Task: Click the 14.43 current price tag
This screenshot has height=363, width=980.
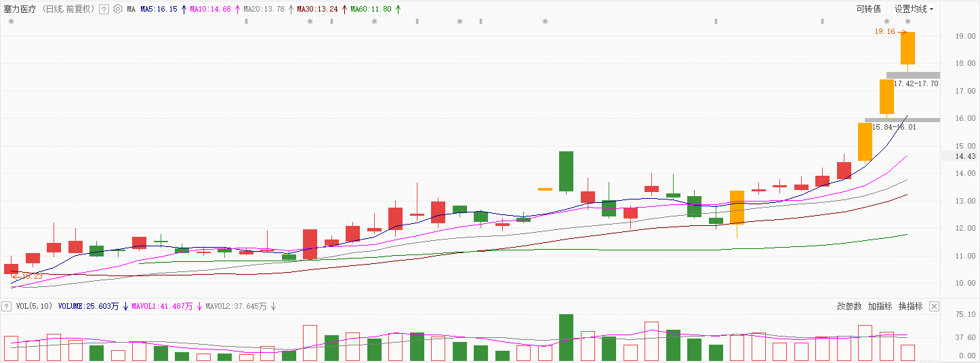Action: coord(965,156)
